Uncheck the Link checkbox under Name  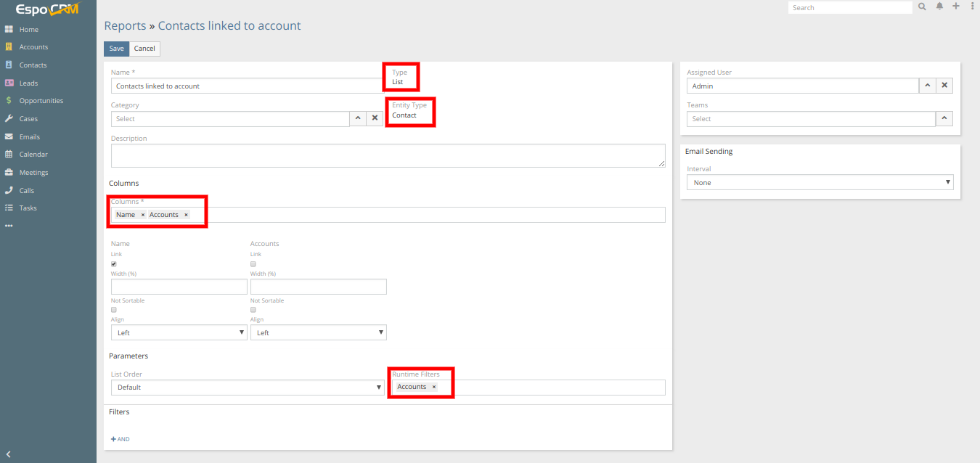pos(114,264)
